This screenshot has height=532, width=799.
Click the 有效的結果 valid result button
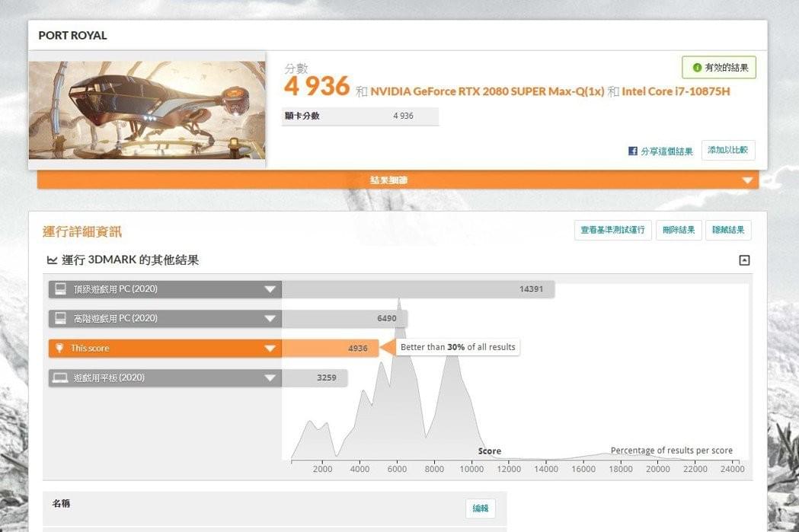719,68
